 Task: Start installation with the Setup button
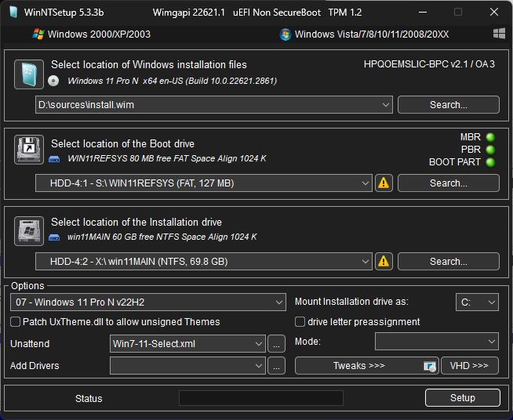tap(462, 398)
